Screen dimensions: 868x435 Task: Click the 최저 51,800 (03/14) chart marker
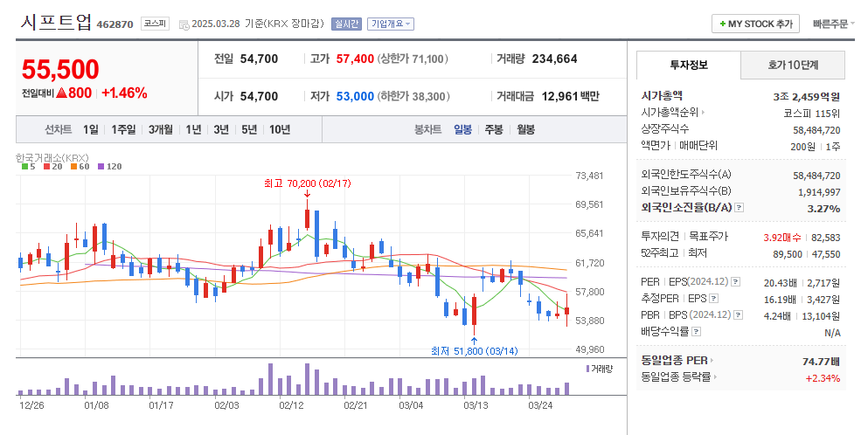[x=475, y=351]
